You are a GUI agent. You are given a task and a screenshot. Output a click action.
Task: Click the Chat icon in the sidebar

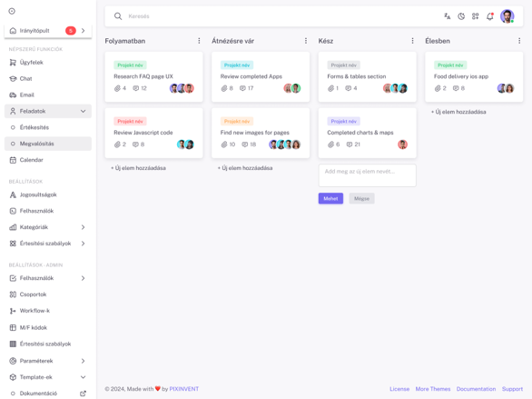click(x=13, y=78)
